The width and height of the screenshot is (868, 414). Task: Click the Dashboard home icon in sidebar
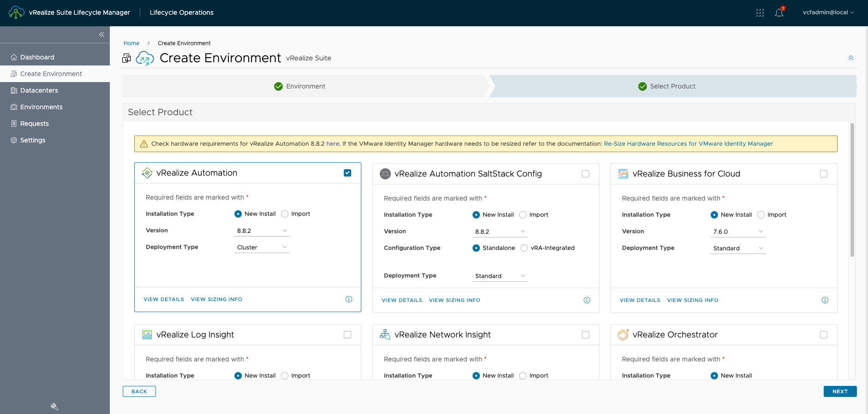tap(14, 57)
